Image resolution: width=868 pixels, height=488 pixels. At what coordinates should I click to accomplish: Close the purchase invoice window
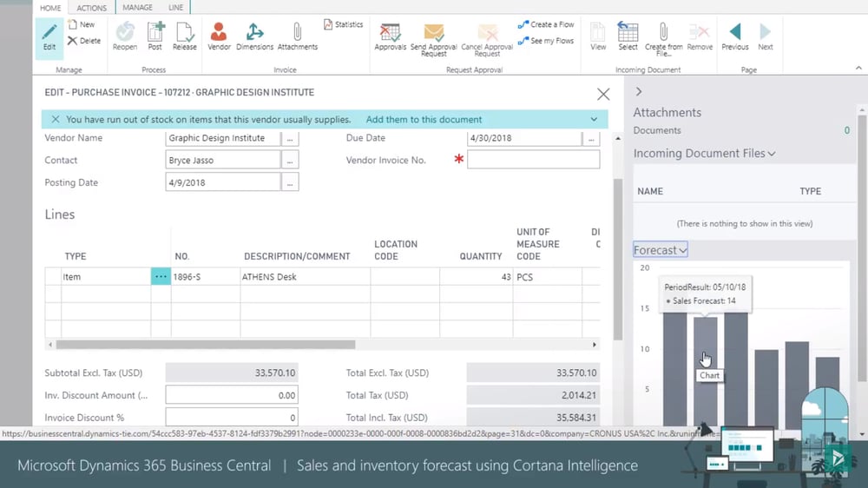[603, 94]
